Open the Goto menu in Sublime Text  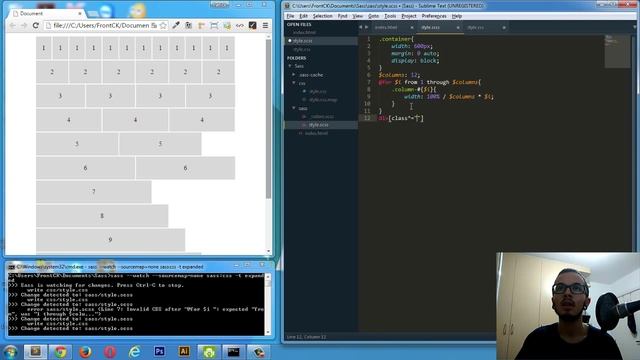373,16
